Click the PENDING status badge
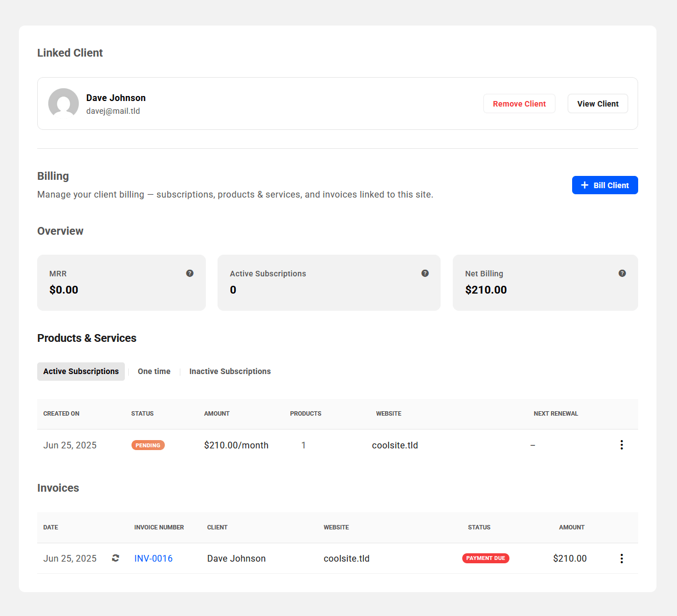The image size is (677, 616). (x=148, y=445)
